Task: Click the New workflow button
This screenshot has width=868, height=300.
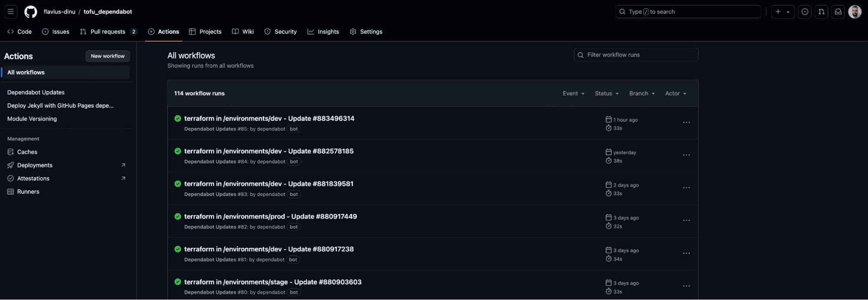Action: click(108, 56)
